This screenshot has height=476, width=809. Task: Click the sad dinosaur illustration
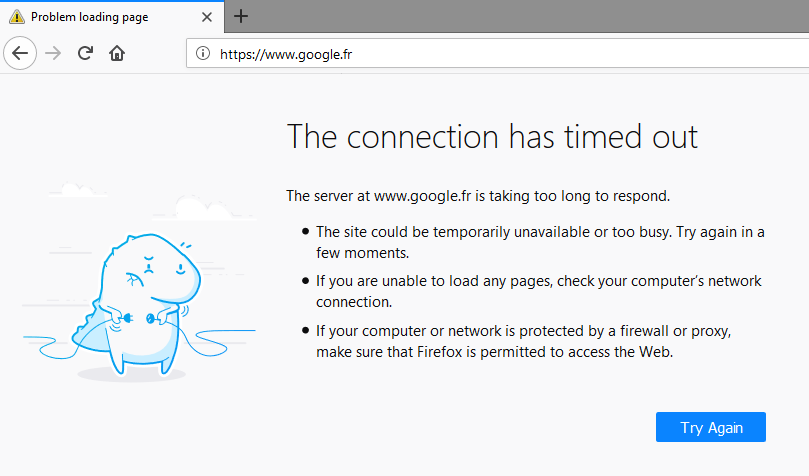[x=139, y=302]
